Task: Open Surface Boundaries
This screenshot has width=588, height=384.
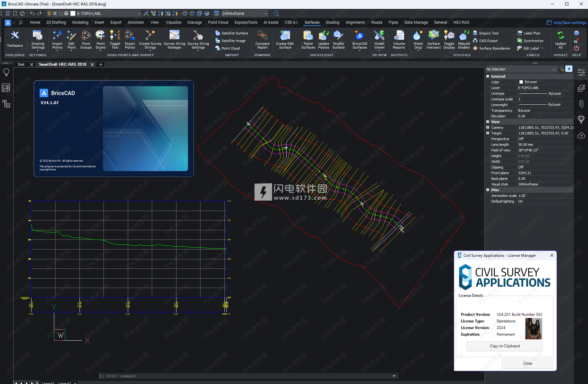Action: 491,48
